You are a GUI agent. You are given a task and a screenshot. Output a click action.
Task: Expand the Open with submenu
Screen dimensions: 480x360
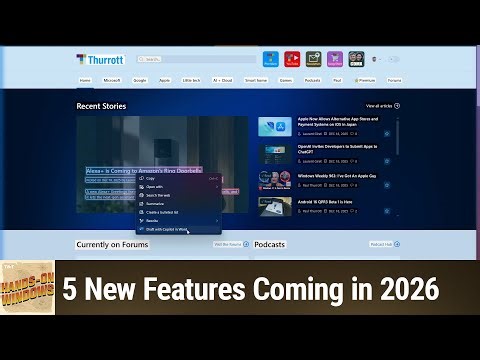(179, 187)
